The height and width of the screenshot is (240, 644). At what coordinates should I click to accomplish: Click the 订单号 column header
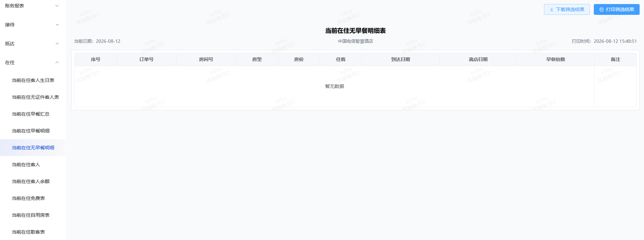coord(147,59)
